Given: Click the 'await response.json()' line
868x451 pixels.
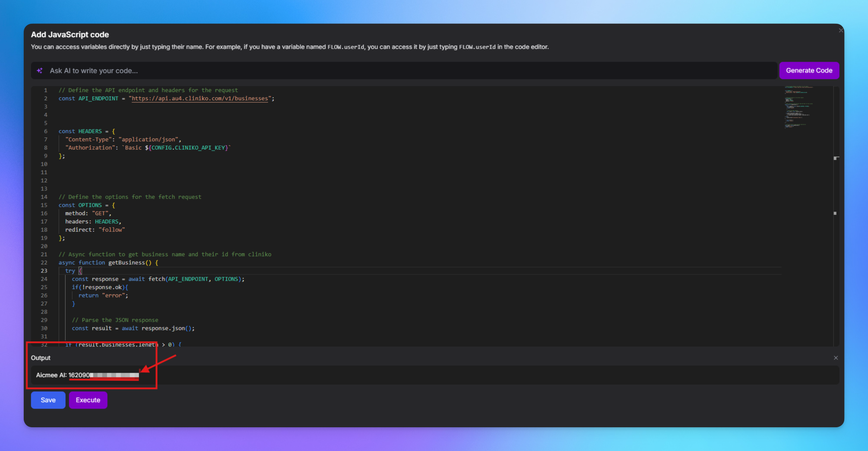Looking at the screenshot, I should pos(133,328).
